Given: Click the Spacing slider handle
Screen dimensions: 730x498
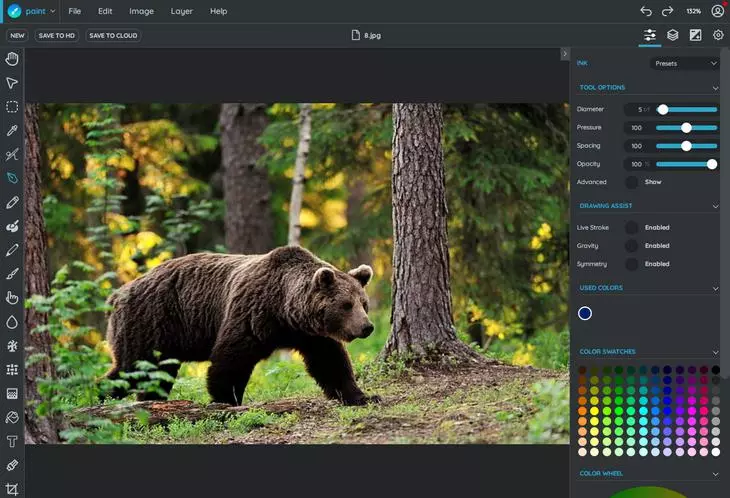Looking at the screenshot, I should click(x=686, y=146).
